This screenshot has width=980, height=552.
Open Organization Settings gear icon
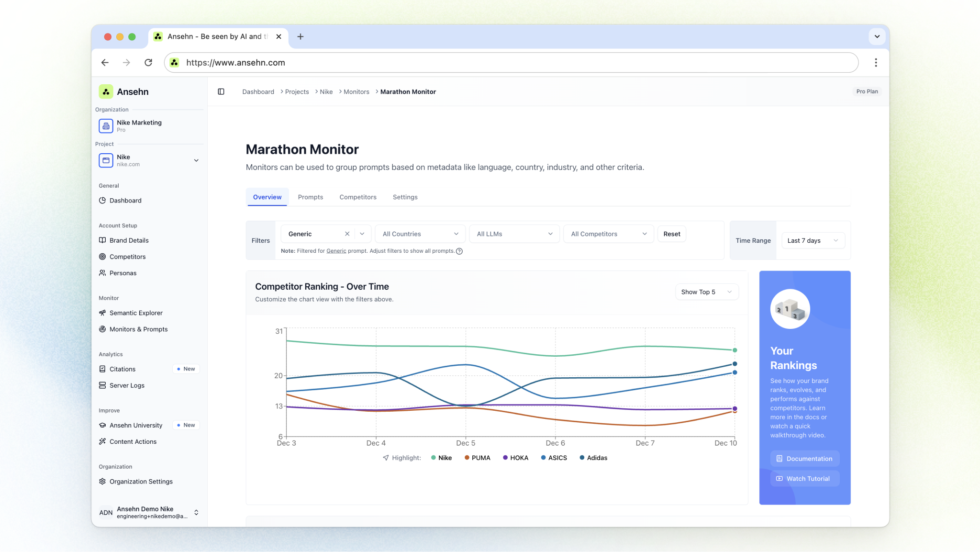[102, 481]
